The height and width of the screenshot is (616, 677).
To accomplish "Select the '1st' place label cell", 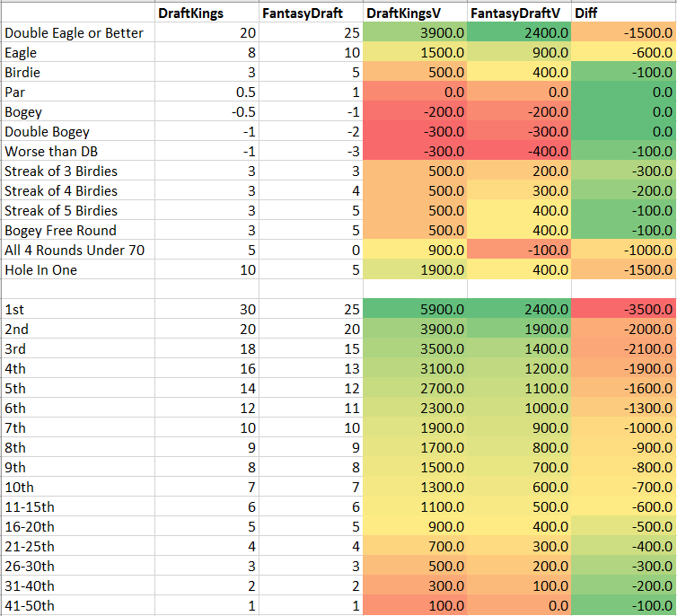I will click(x=78, y=310).
